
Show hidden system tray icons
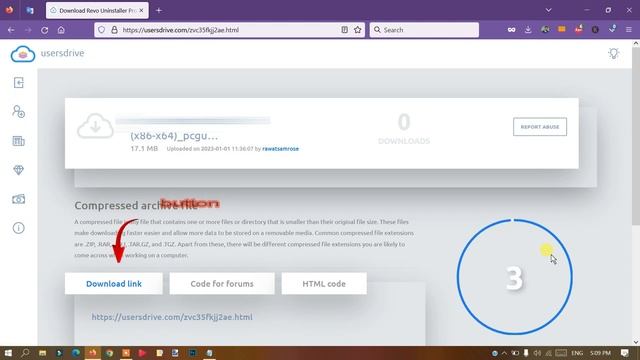coord(504,353)
